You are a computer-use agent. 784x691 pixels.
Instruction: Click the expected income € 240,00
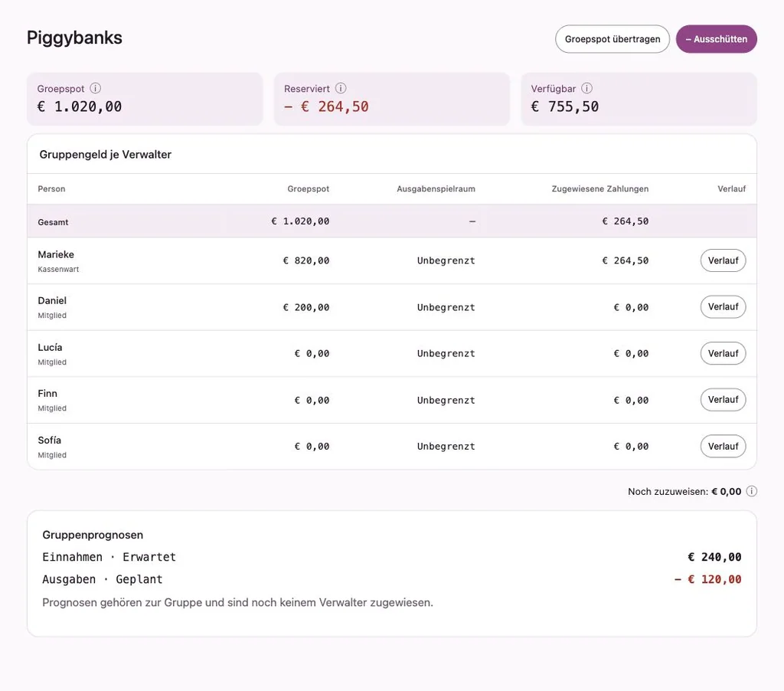714,557
